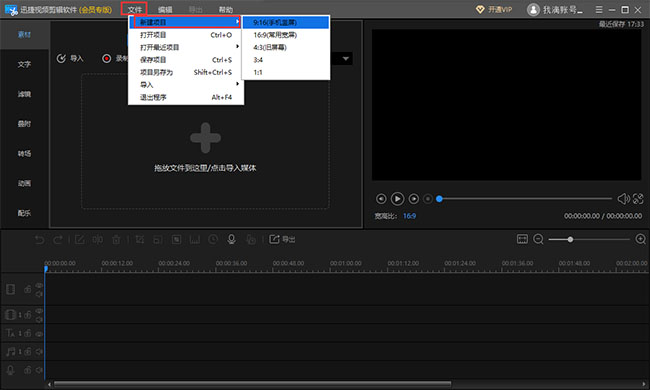The width and height of the screenshot is (650, 390).
Task: Toggle lock on picture-in-picture track 1
Action: tap(27, 315)
